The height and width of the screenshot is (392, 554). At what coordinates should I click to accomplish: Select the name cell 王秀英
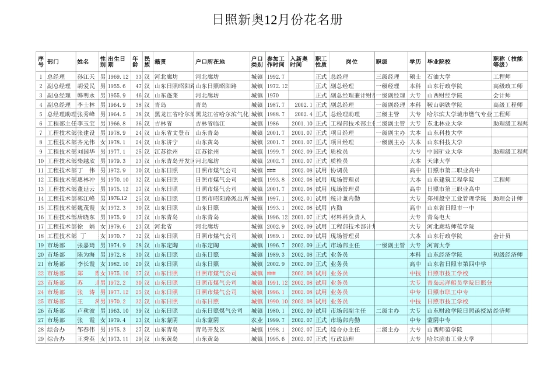point(86,339)
